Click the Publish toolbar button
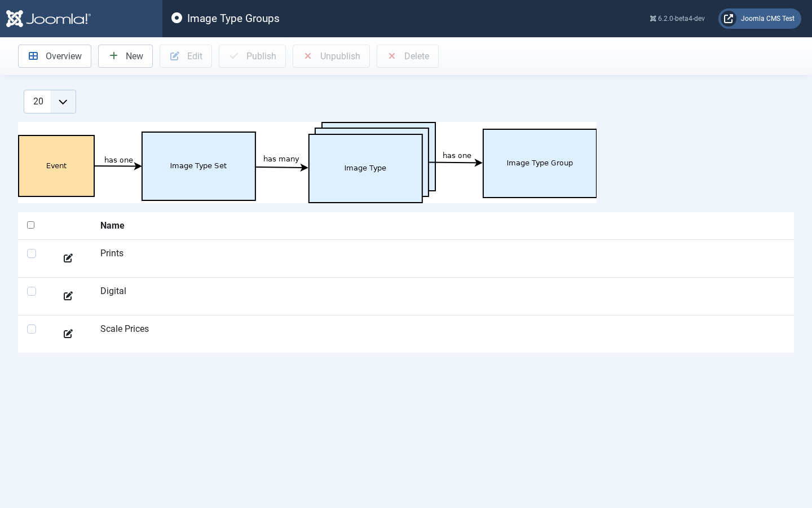 (252, 56)
